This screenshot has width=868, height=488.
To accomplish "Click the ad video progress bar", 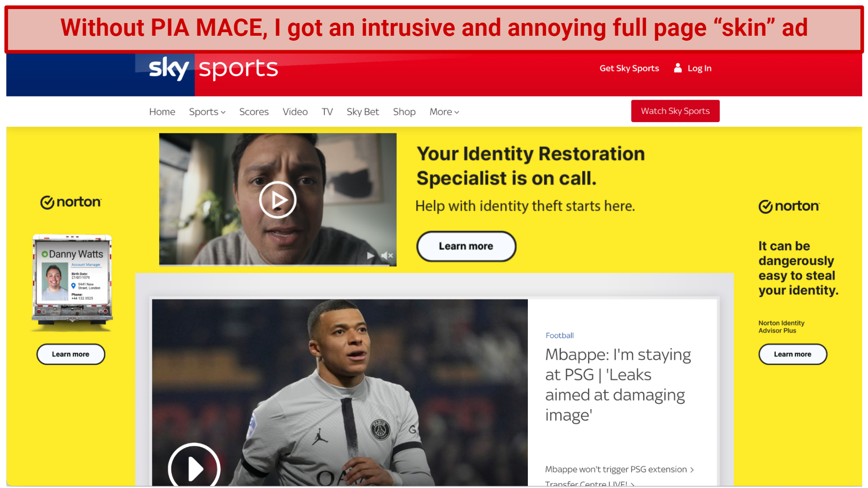I will click(x=278, y=265).
